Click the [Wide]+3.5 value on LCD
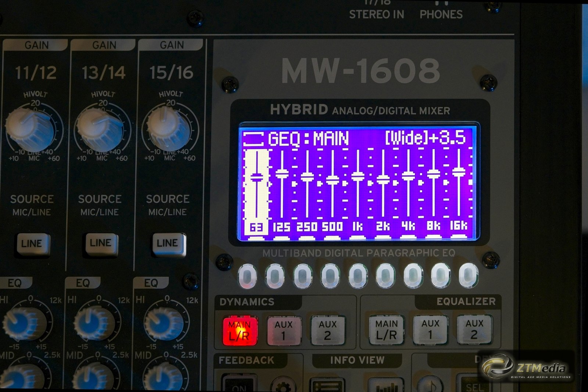Viewport: 588px width, 392px height. (x=425, y=138)
